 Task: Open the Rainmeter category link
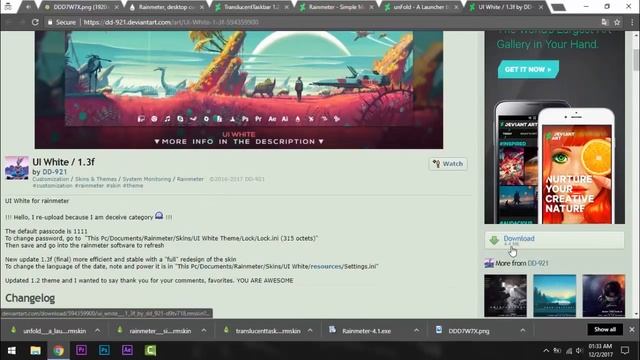tap(190, 179)
